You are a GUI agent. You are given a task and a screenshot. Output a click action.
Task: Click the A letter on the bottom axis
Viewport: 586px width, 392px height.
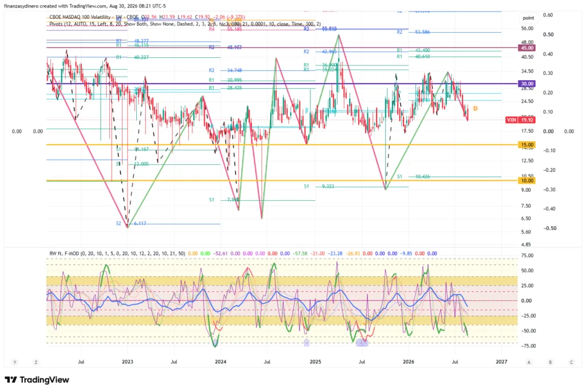529,362
